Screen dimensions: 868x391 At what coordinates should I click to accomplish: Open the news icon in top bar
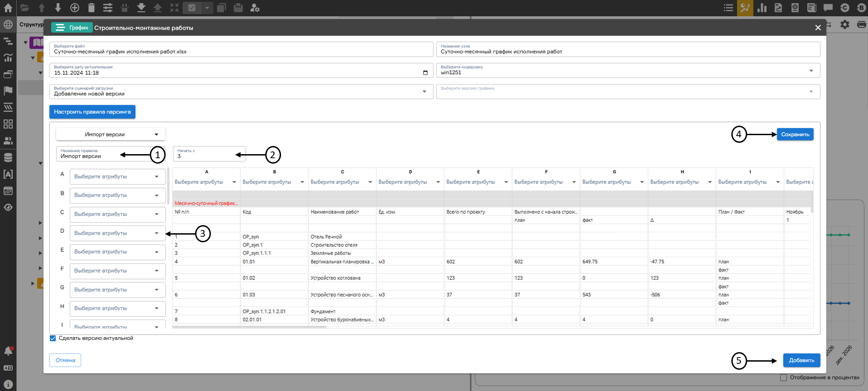pyautogui.click(x=811, y=8)
